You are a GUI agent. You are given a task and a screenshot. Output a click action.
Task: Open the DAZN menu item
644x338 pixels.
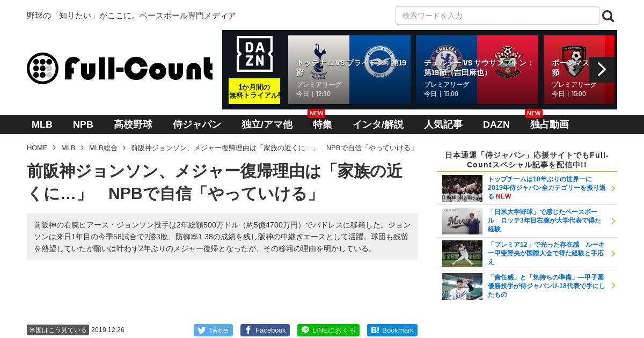coord(496,124)
